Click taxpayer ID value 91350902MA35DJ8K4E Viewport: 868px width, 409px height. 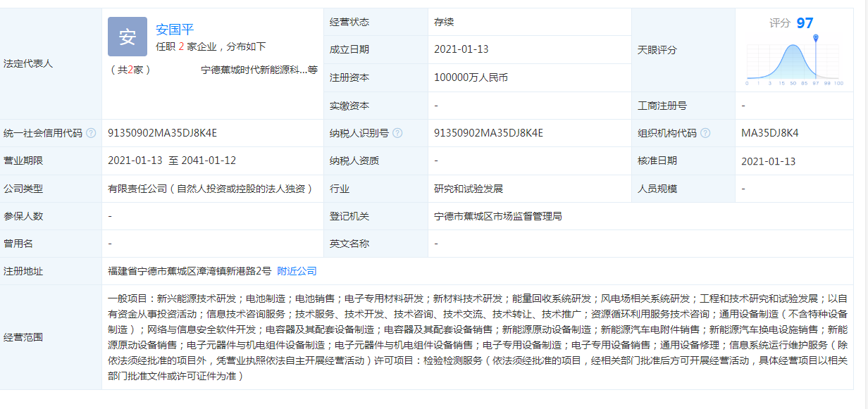pyautogui.click(x=488, y=133)
